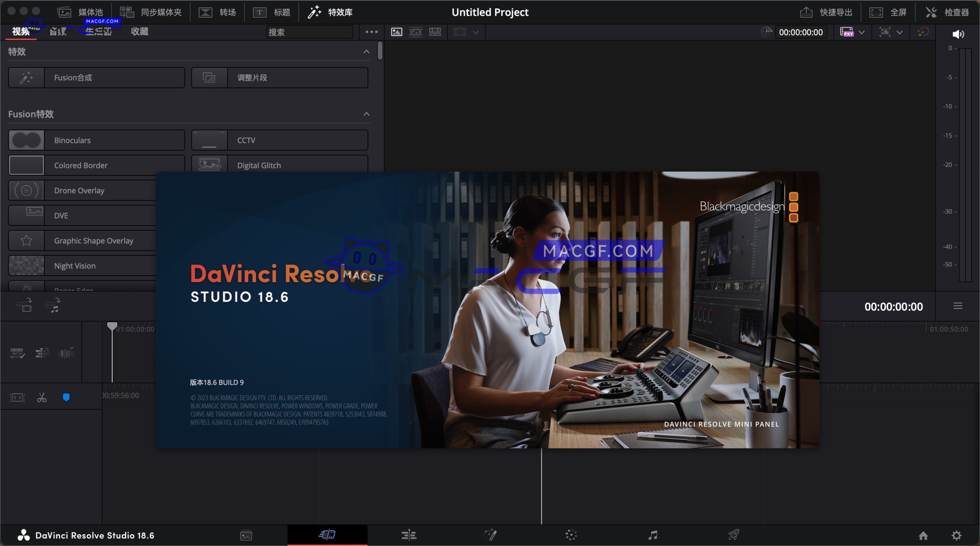Collapse the 特效 panel
Viewport: 980px width, 546px height.
pyautogui.click(x=366, y=52)
